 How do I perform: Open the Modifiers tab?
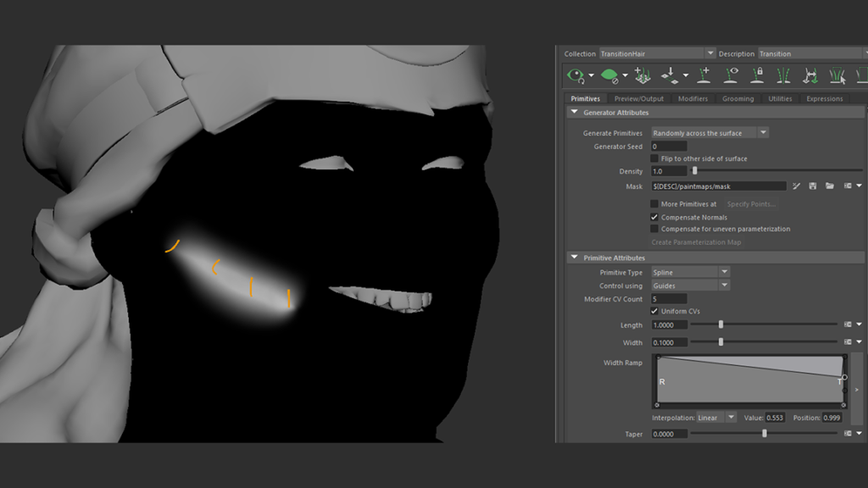(x=693, y=98)
